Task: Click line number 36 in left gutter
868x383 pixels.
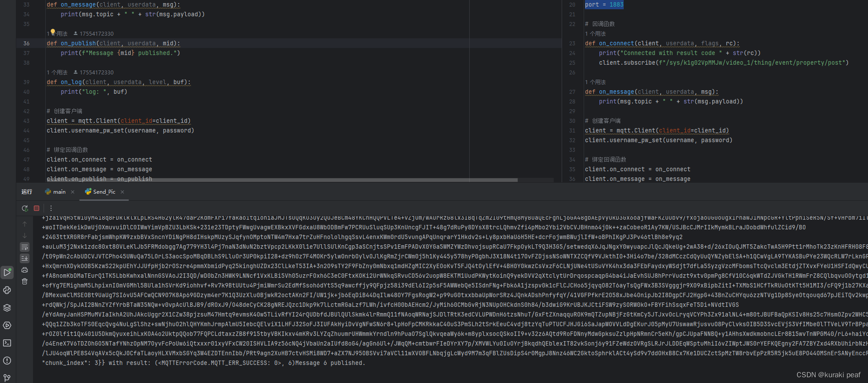Action: (26, 44)
